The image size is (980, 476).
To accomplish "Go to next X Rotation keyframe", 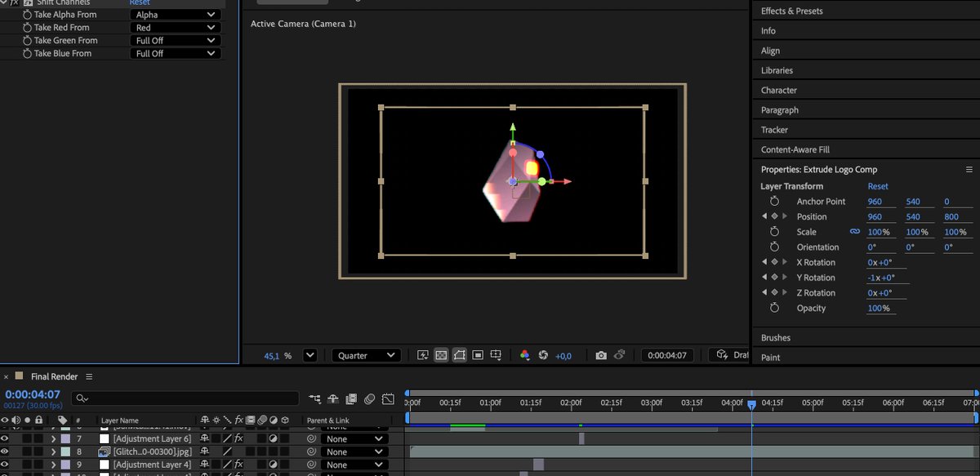I will [x=785, y=262].
